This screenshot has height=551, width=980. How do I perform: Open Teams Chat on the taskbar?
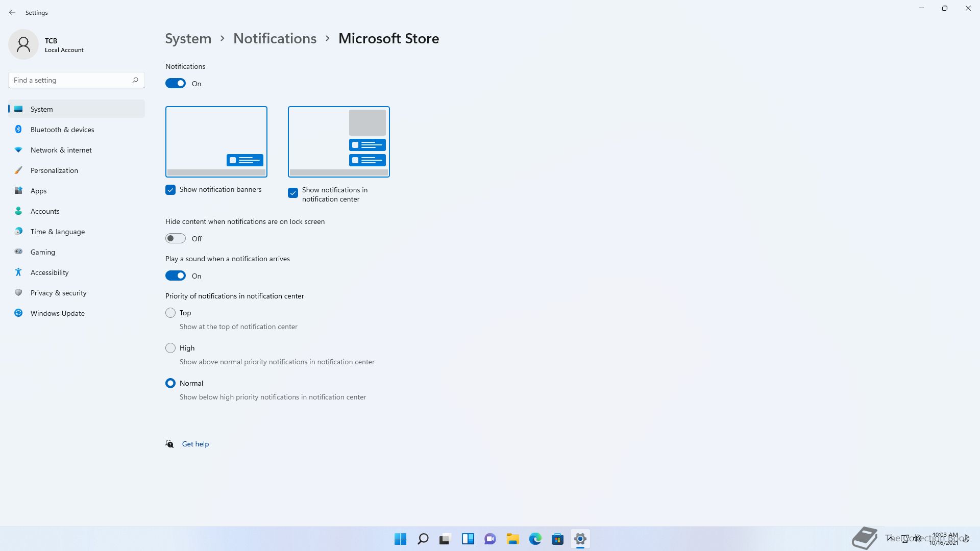click(491, 539)
